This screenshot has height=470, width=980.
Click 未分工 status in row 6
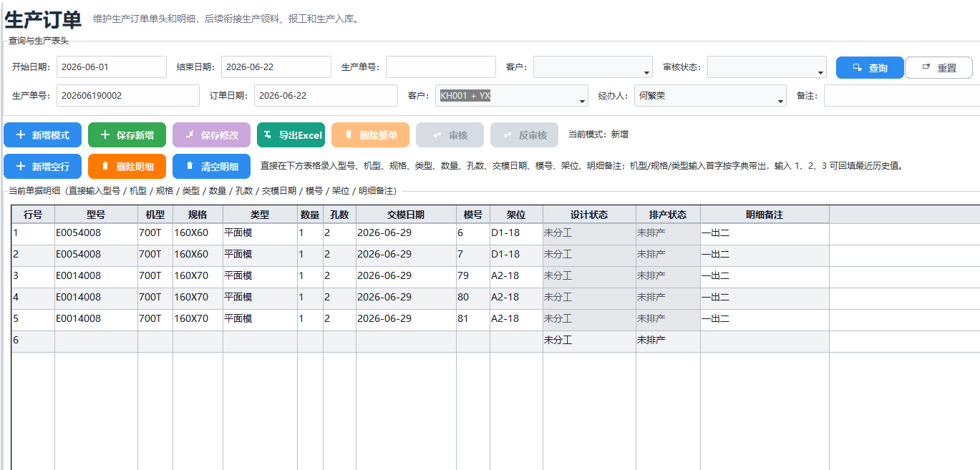[x=589, y=341]
